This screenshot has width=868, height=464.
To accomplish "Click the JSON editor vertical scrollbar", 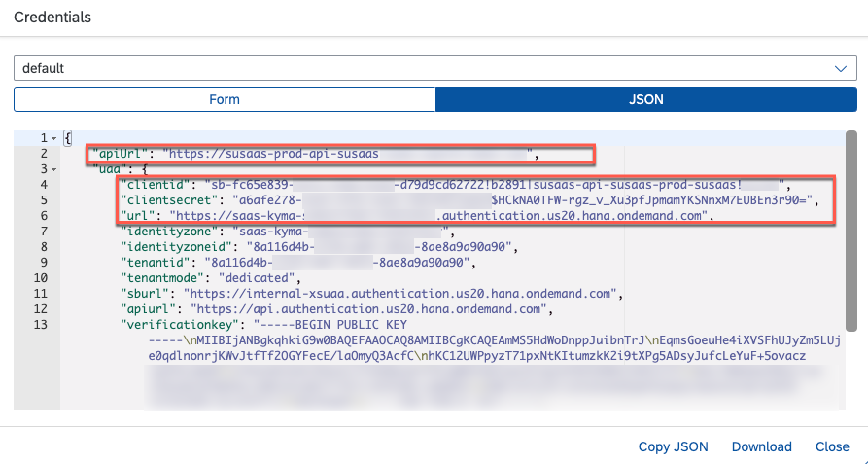I will (851, 231).
